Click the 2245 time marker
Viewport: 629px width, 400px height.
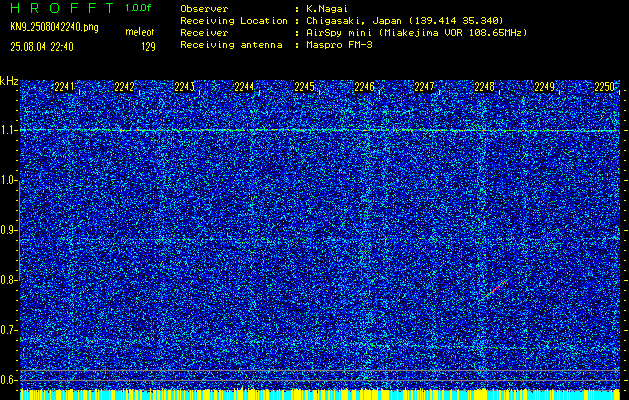point(304,87)
